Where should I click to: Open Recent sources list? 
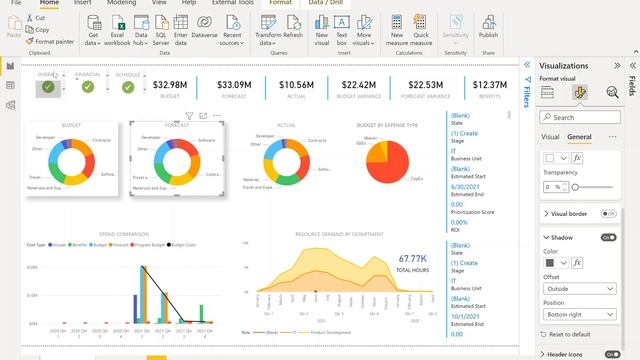pos(232,31)
